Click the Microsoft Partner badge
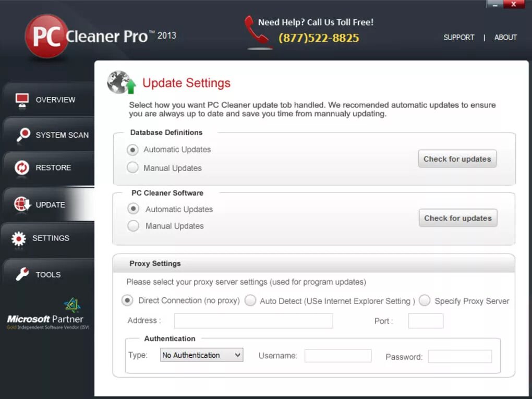The image size is (532, 399). click(x=48, y=314)
